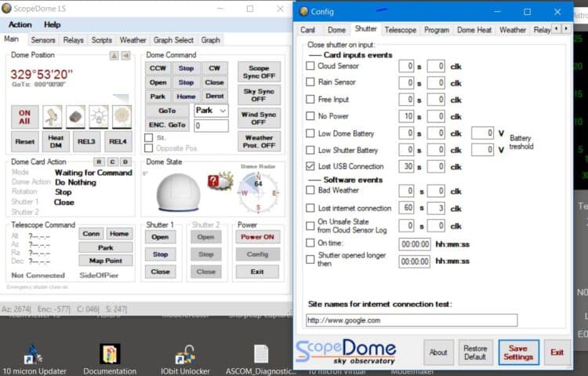
Task: Click the Save Settings button
Action: coord(518,352)
